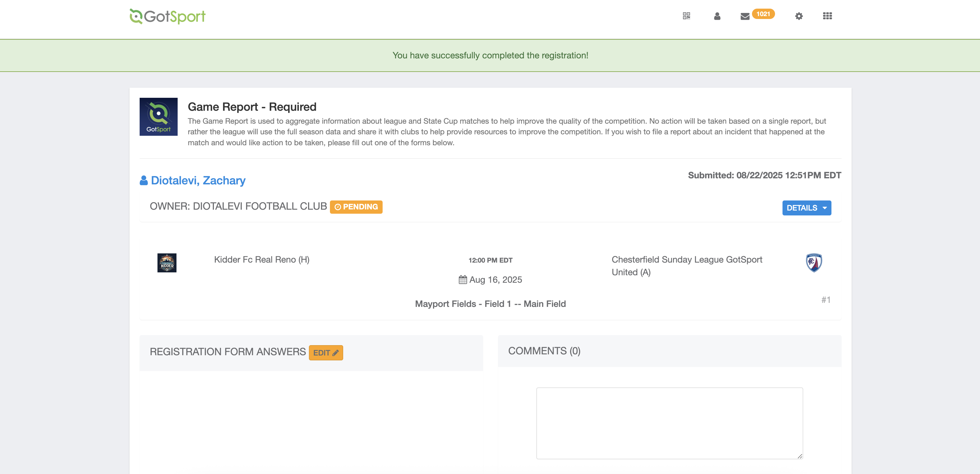Image resolution: width=980 pixels, height=474 pixels.
Task: Click the COMMENTS (0) header
Action: coord(544,351)
